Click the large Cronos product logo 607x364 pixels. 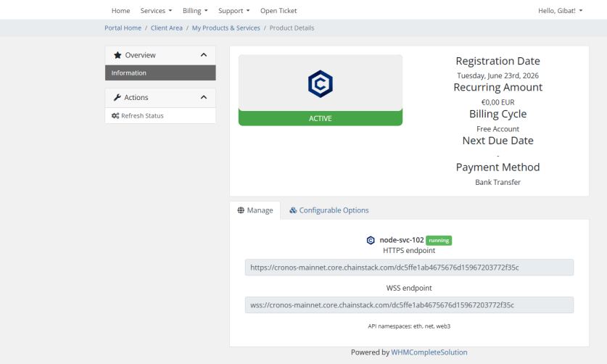click(x=320, y=83)
